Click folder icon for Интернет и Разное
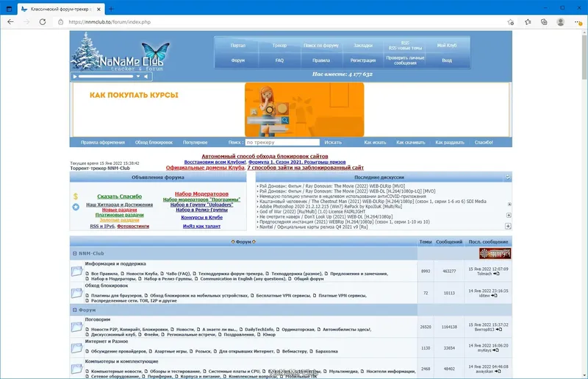Image resolution: width=588 pixels, height=379 pixels. [x=77, y=348]
